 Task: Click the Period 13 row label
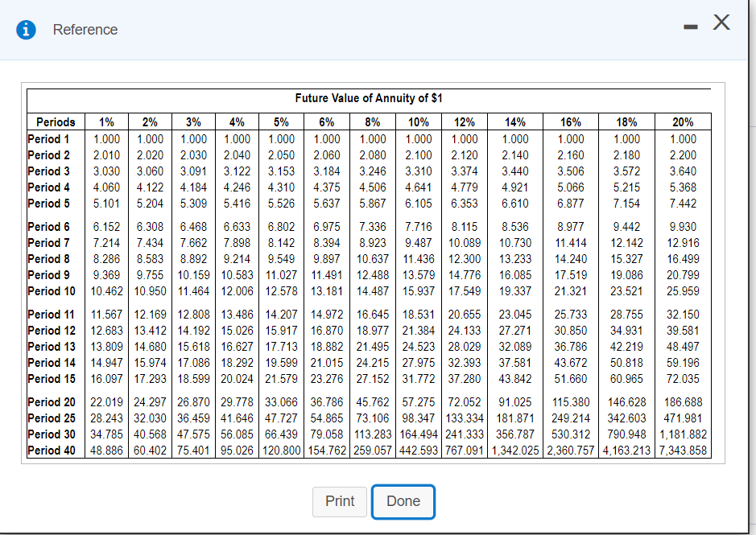pyautogui.click(x=52, y=347)
